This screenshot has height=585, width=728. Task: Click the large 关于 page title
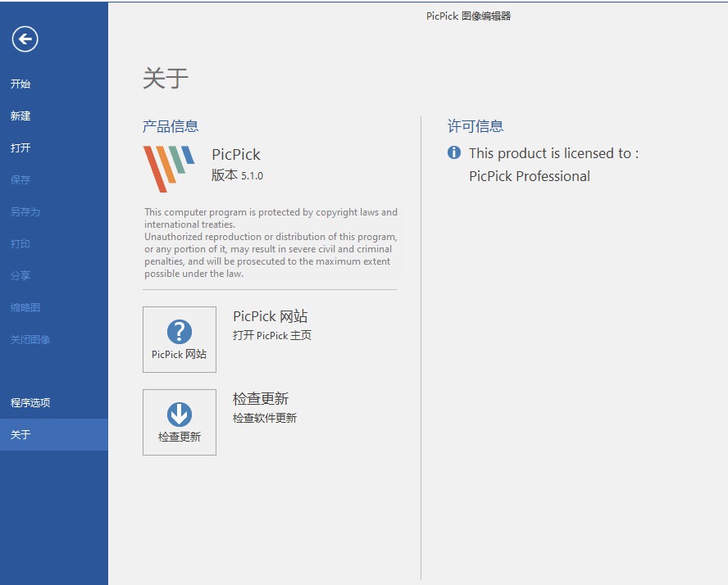[x=166, y=78]
